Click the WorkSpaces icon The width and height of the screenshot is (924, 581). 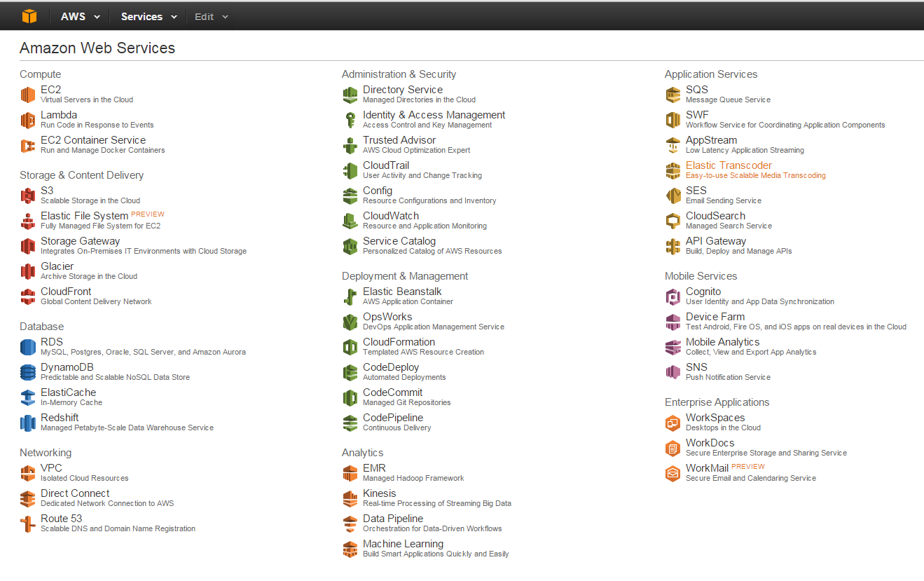click(x=673, y=423)
